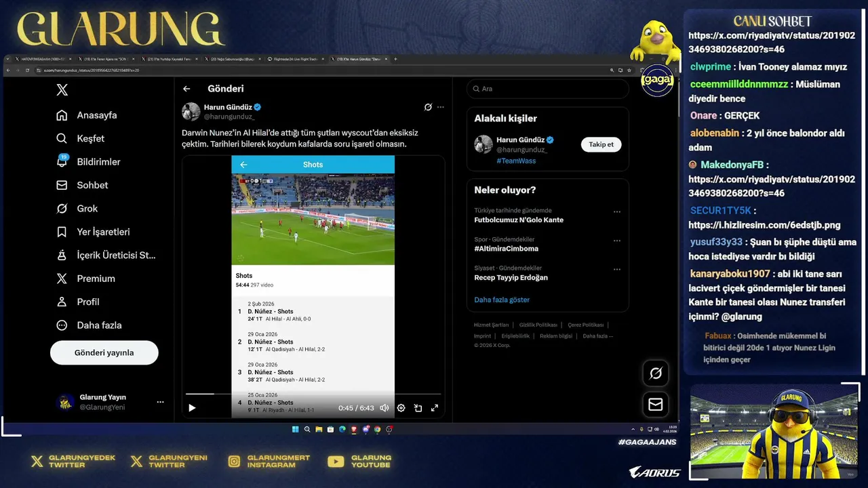868x488 pixels.
Task: Show hidden system tray icons
Action: pyautogui.click(x=633, y=429)
